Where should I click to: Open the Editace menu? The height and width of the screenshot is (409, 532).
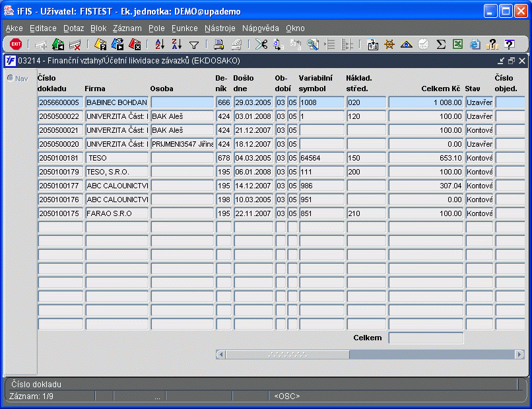(43, 28)
